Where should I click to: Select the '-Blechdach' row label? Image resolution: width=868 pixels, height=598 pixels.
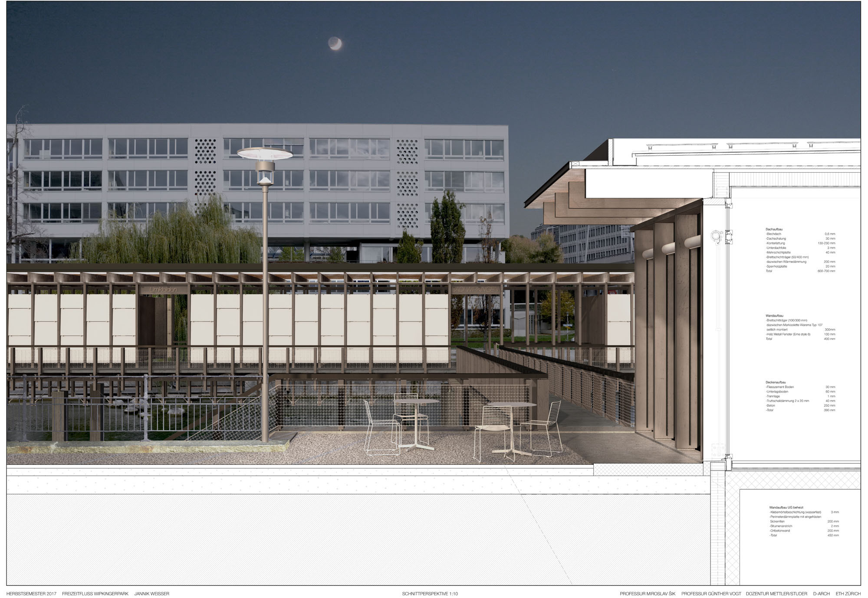point(773,234)
